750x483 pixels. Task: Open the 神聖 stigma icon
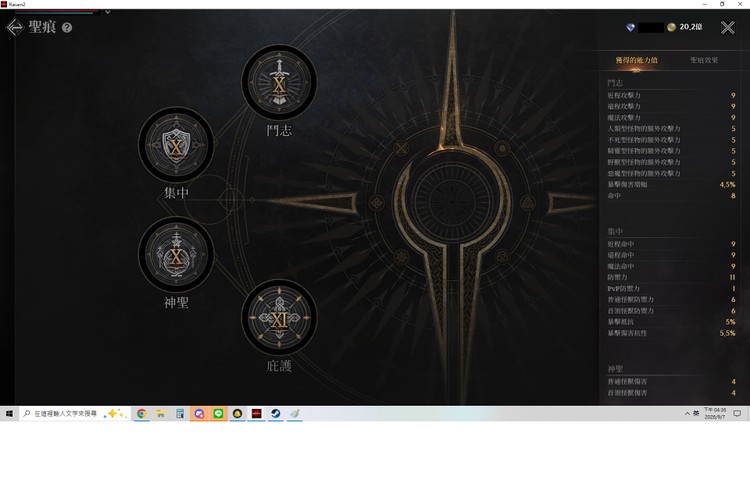(176, 254)
